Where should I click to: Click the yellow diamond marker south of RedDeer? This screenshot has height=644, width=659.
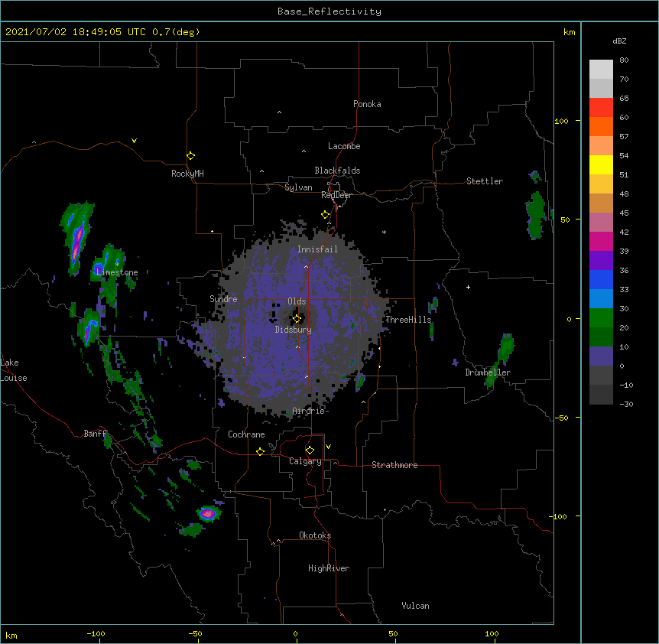pos(326,215)
